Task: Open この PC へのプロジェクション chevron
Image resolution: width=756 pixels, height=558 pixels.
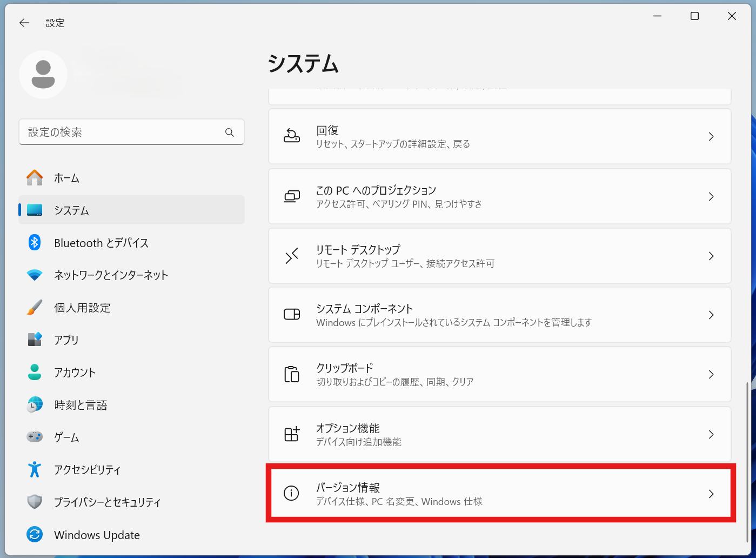Action: point(711,197)
